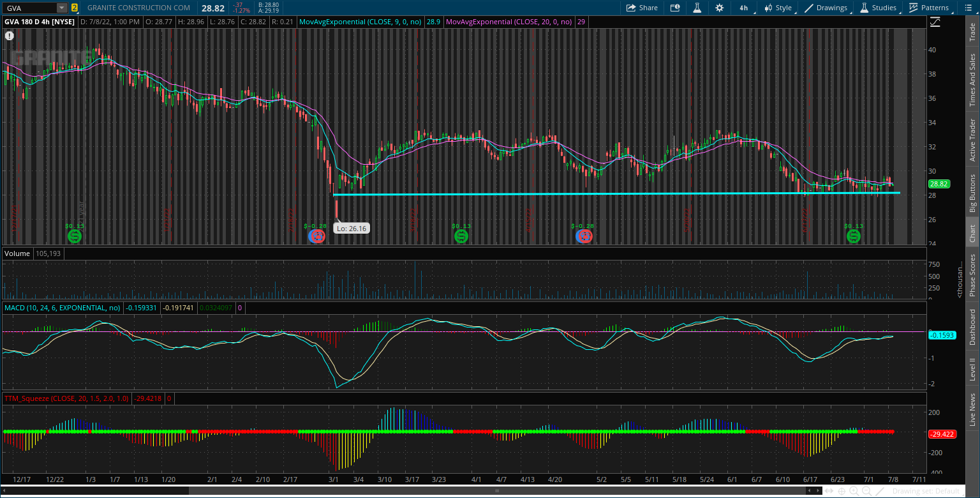This screenshot has height=498, width=980.
Task: Click the Lo: 26.16 price bubble
Action: (x=351, y=228)
